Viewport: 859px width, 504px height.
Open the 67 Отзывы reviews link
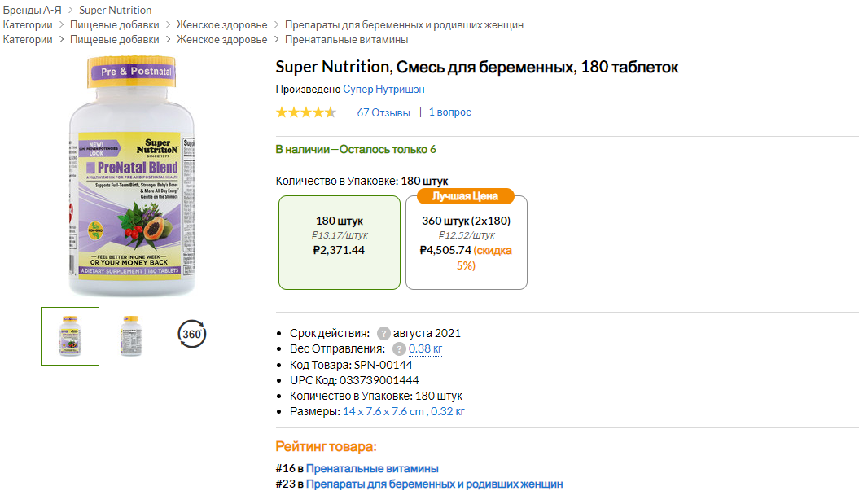coord(383,112)
